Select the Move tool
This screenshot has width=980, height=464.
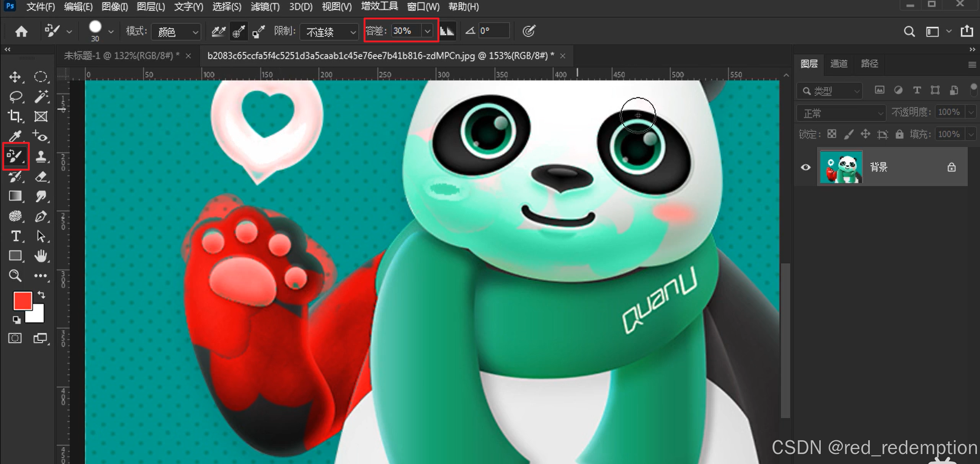tap(15, 77)
